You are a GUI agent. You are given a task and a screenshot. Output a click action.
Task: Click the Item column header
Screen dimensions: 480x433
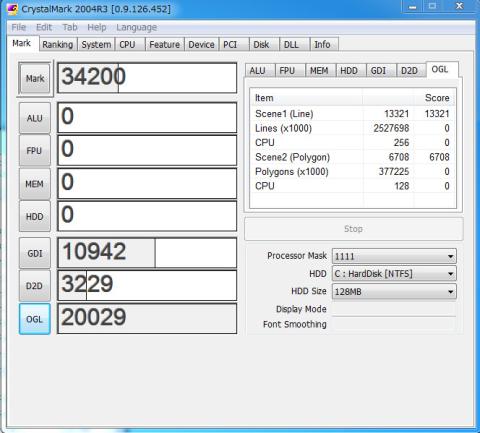pos(306,98)
